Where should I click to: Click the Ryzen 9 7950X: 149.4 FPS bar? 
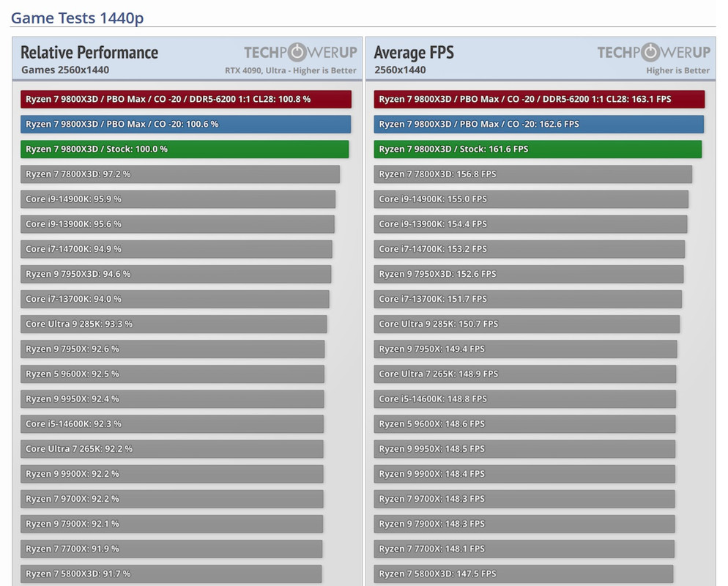click(x=525, y=349)
